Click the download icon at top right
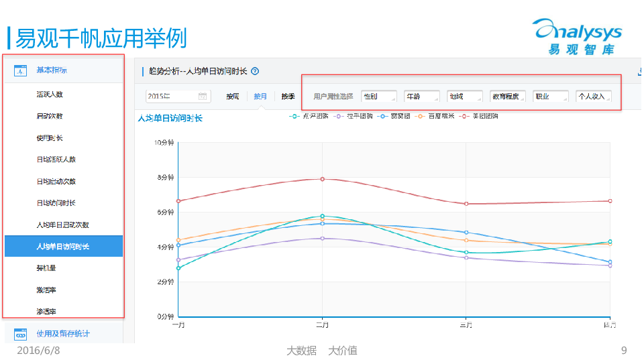The width and height of the screenshot is (644, 362). click(x=640, y=71)
